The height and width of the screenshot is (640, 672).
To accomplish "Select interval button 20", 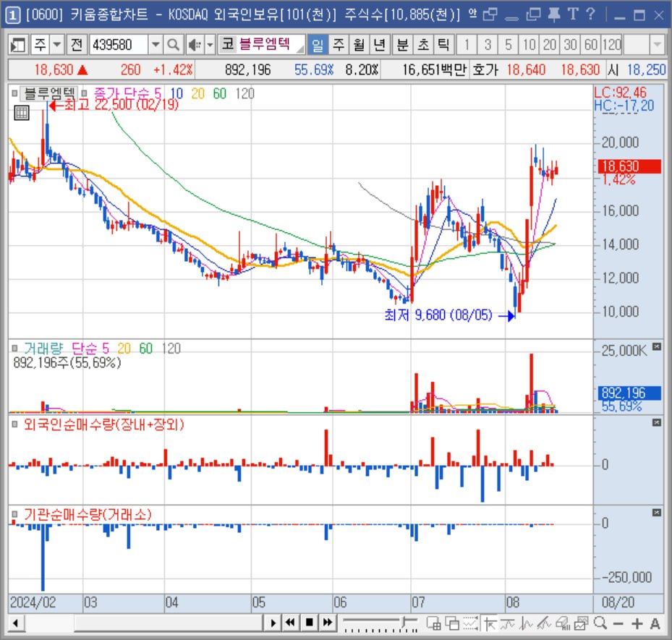I will tap(550, 45).
